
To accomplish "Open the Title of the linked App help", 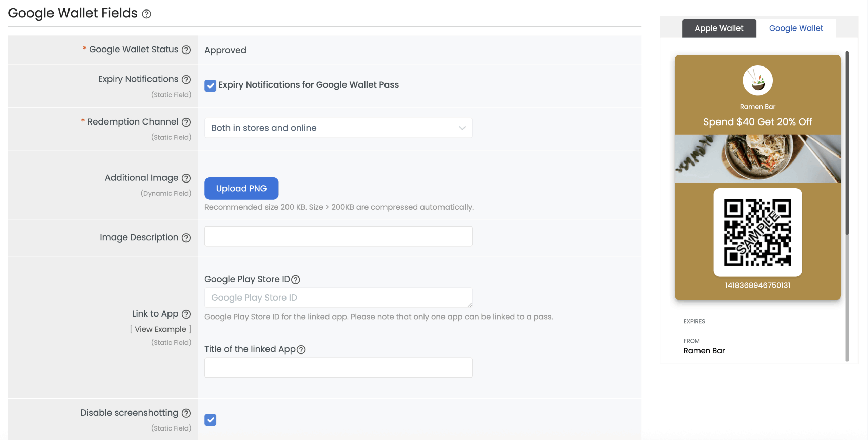I will [301, 349].
